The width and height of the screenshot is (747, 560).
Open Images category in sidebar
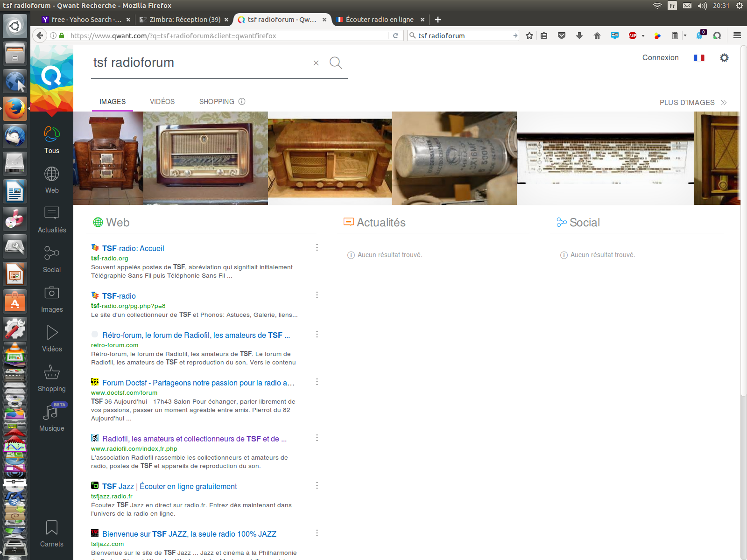point(52,299)
